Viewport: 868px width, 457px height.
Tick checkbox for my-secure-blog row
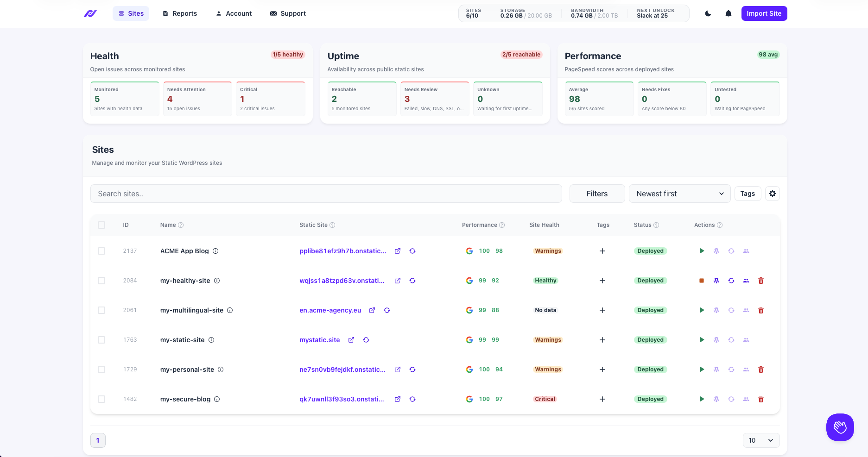(101, 399)
